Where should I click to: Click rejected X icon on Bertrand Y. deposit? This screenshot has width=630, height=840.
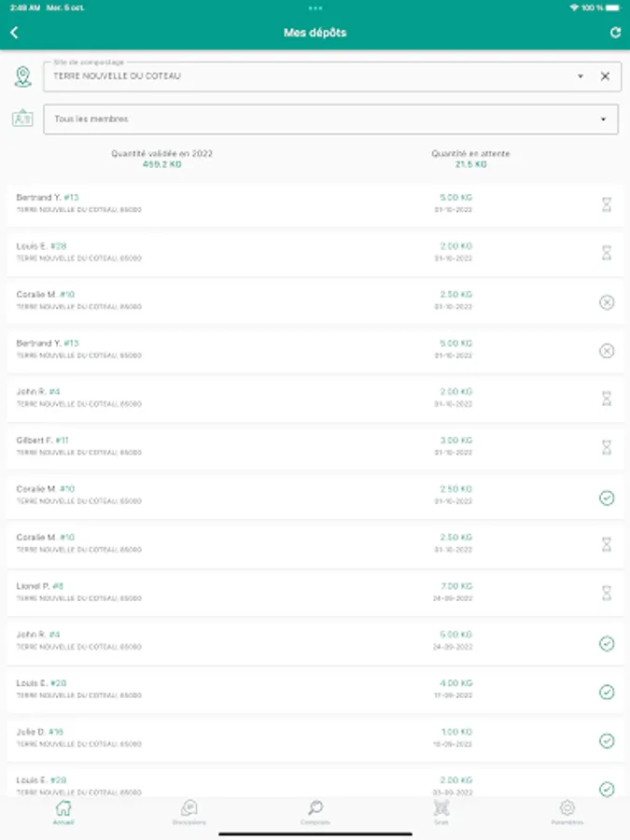[607, 351]
